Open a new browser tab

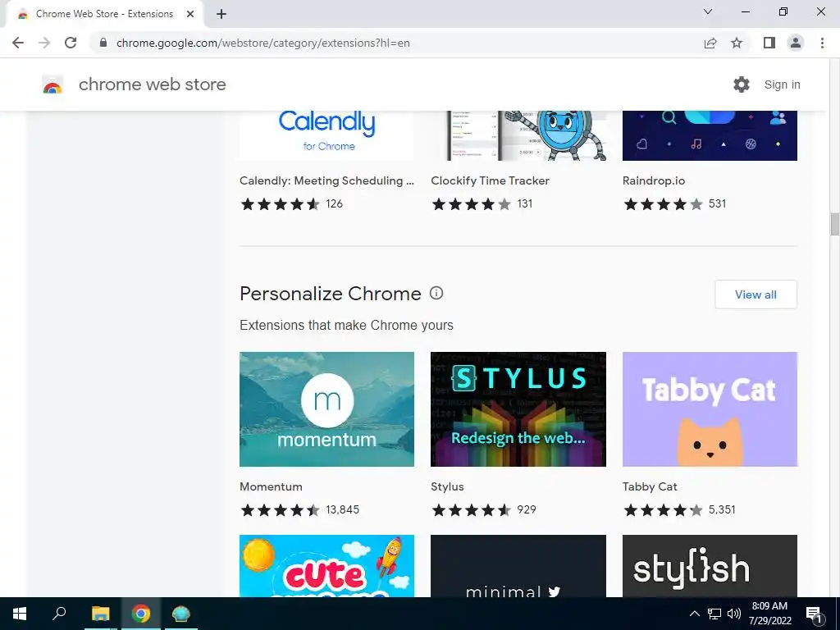221,14
